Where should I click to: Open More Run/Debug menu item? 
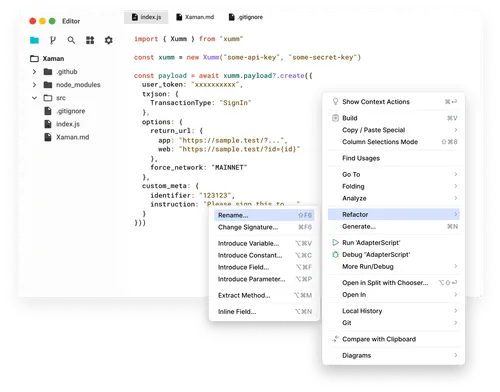click(394, 267)
